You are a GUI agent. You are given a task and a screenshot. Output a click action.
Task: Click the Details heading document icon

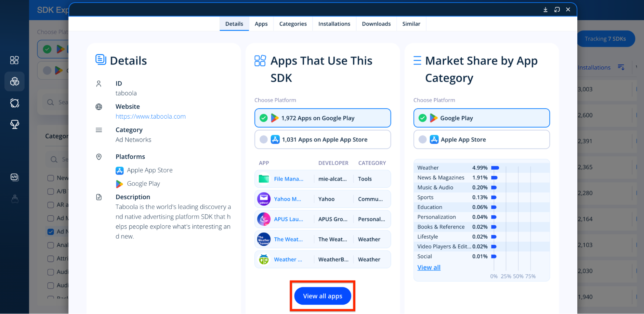pyautogui.click(x=101, y=60)
